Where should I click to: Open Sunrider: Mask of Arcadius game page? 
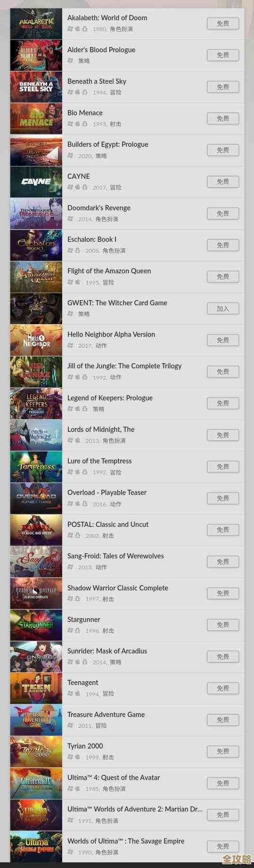[107, 651]
